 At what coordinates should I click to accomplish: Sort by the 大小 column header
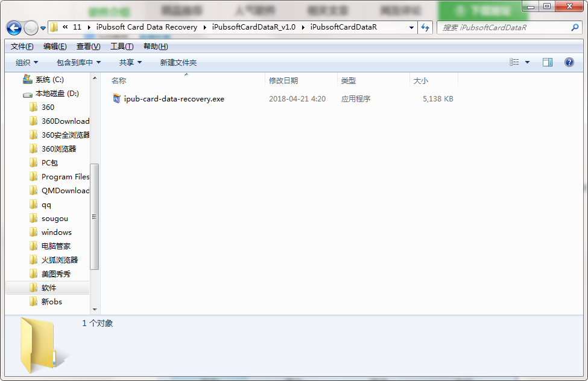pos(421,81)
